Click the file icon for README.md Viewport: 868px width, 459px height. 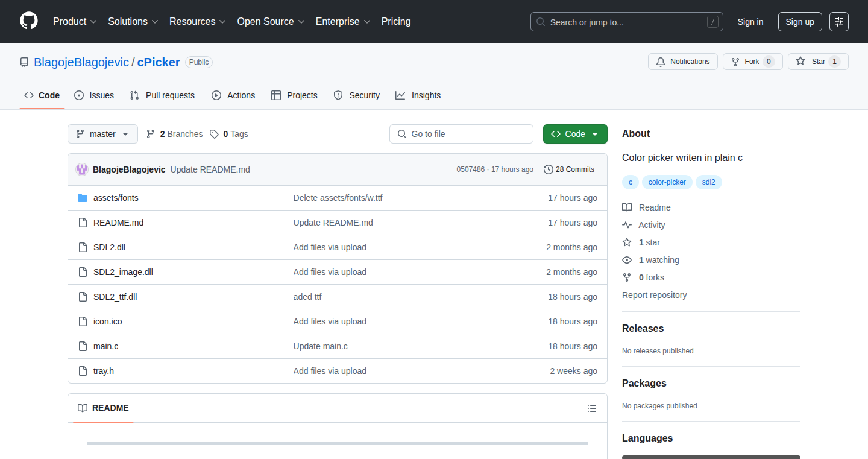coord(83,223)
